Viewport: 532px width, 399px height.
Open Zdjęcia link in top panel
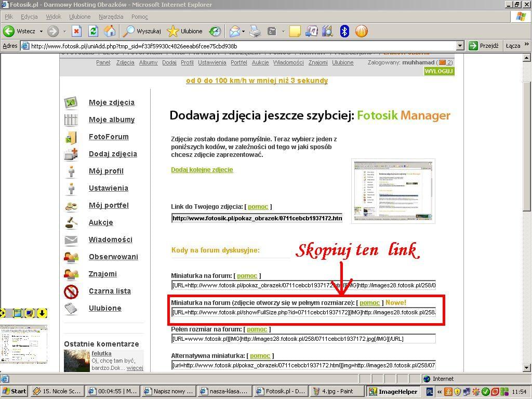pyautogui.click(x=125, y=62)
